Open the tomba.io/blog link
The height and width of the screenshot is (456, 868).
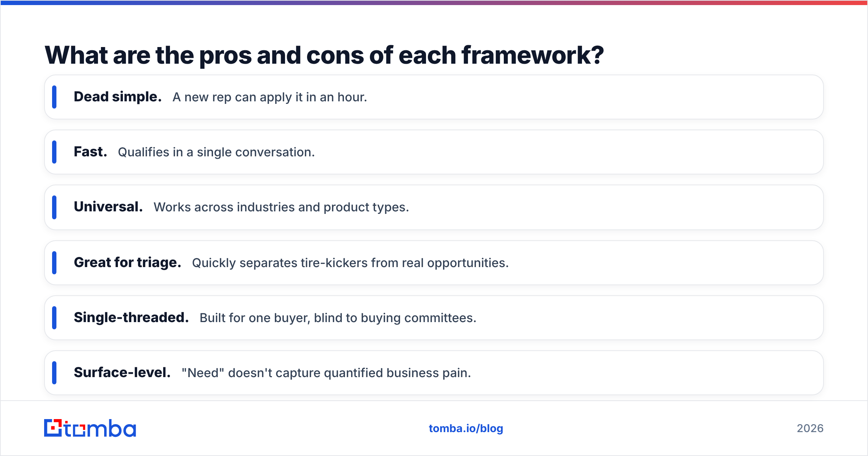point(466,428)
